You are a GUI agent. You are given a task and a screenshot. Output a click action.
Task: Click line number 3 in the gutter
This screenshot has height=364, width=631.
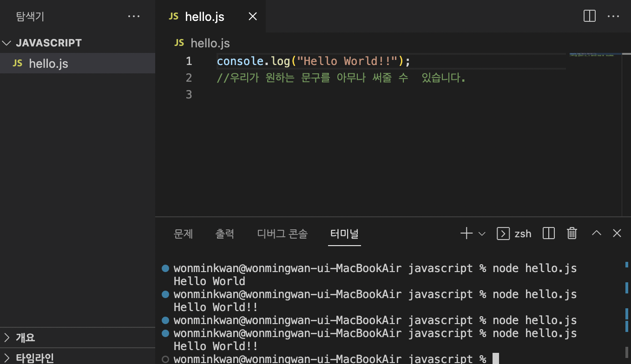189,94
